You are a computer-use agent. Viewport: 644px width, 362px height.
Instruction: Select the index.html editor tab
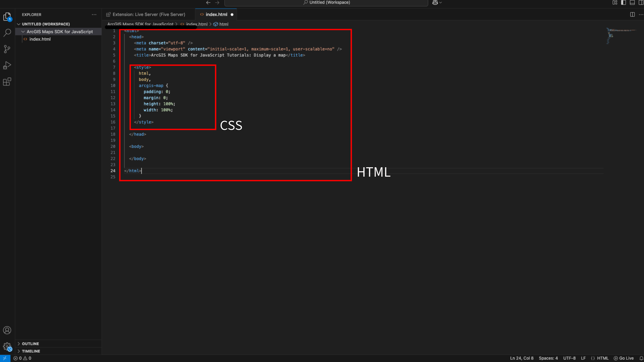[x=216, y=14]
